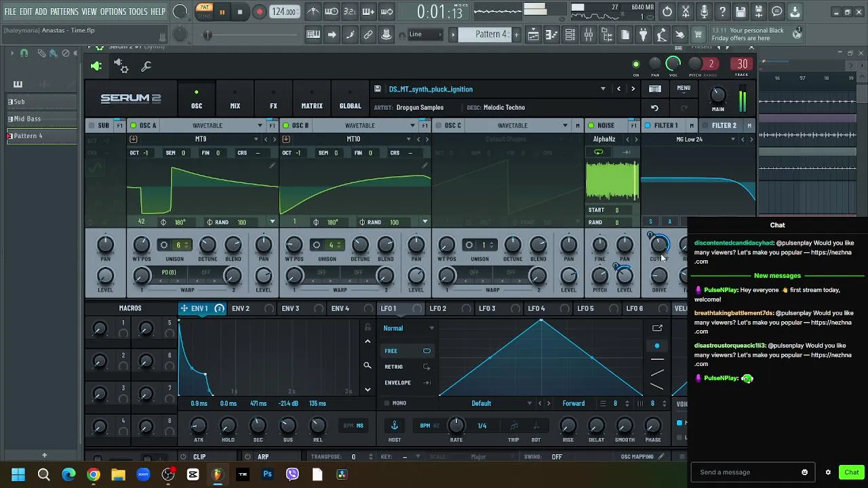Click the LFO host anchor icon

pos(394,426)
